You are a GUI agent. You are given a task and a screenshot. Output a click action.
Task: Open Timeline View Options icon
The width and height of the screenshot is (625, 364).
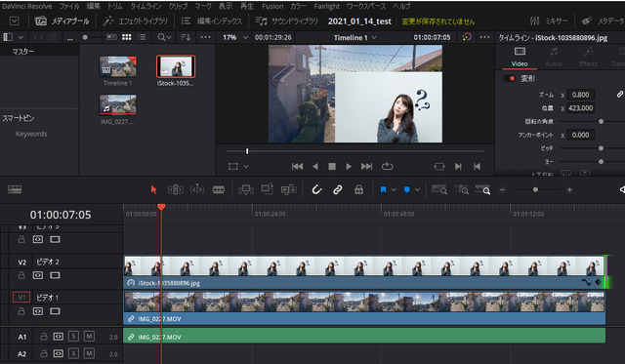[x=15, y=190]
